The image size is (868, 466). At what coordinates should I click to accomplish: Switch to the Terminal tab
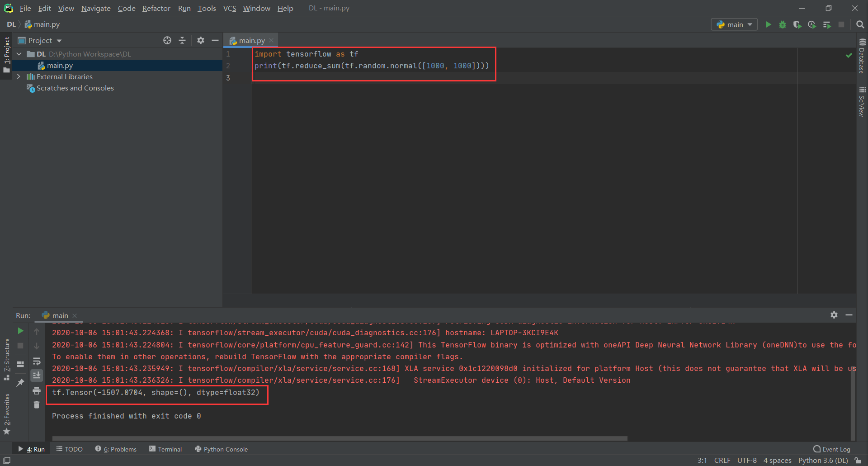pyautogui.click(x=165, y=449)
